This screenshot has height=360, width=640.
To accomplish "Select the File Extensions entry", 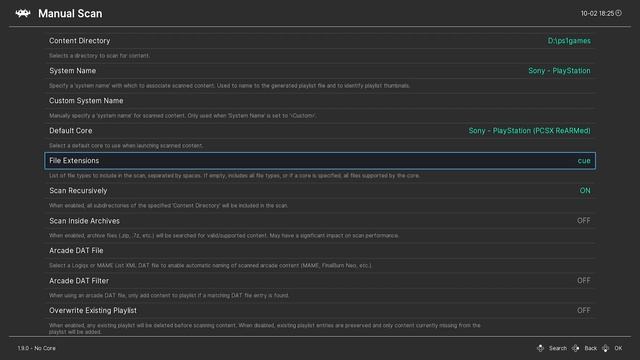I will point(320,160).
